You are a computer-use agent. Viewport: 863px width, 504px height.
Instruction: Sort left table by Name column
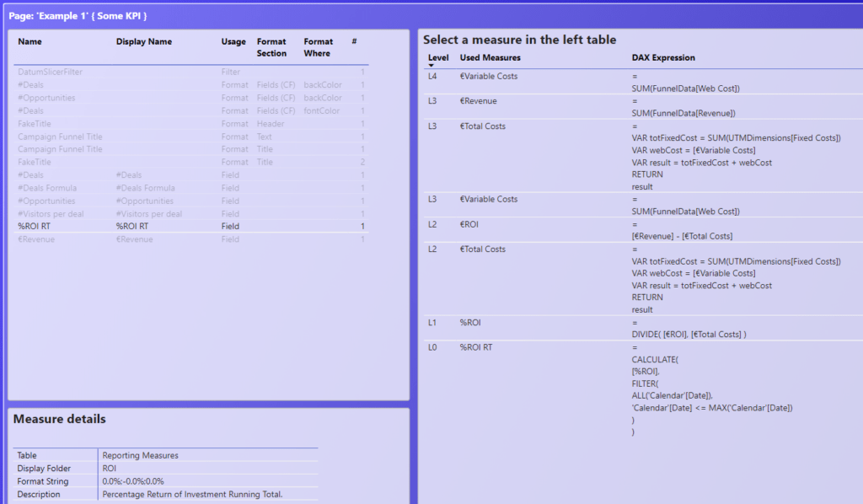[x=29, y=41]
